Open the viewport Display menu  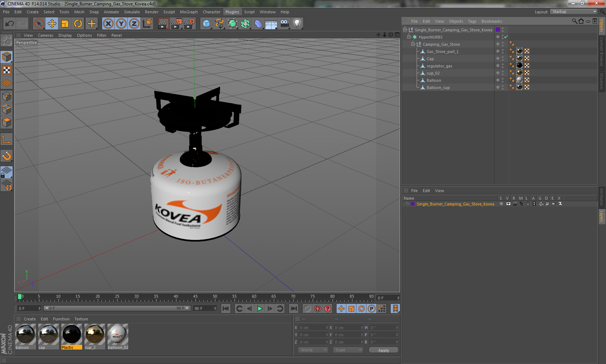pos(65,35)
